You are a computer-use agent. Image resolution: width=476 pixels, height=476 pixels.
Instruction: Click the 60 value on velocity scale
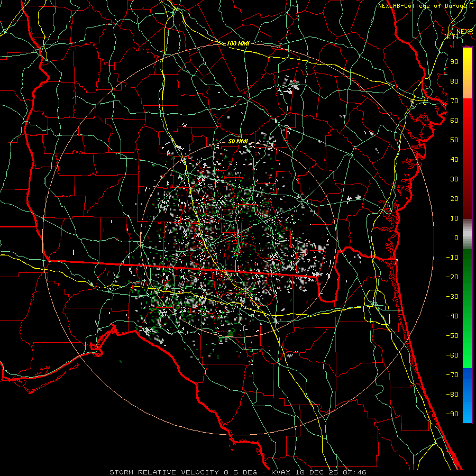tap(454, 120)
